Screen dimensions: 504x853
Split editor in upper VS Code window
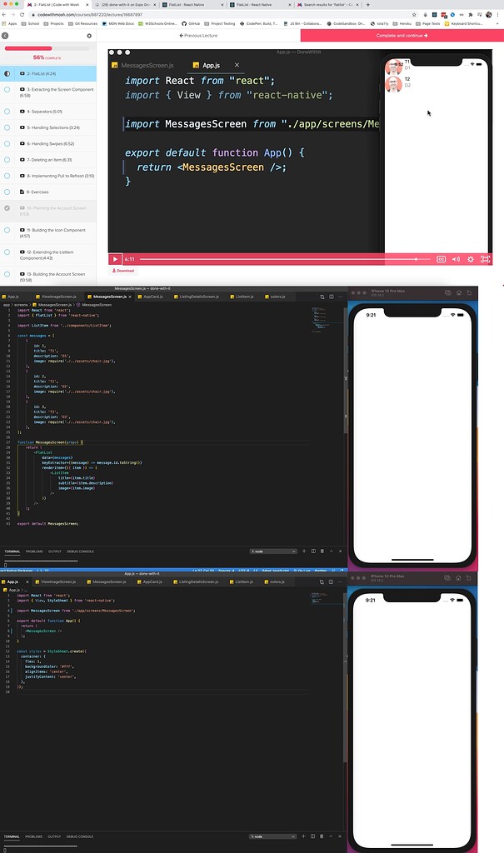click(x=332, y=297)
